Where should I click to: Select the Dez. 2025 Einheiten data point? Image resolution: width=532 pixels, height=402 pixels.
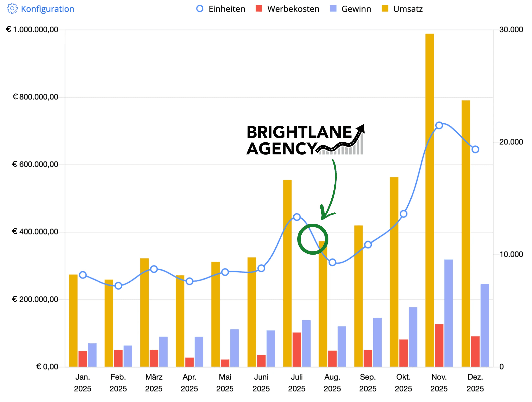475,149
